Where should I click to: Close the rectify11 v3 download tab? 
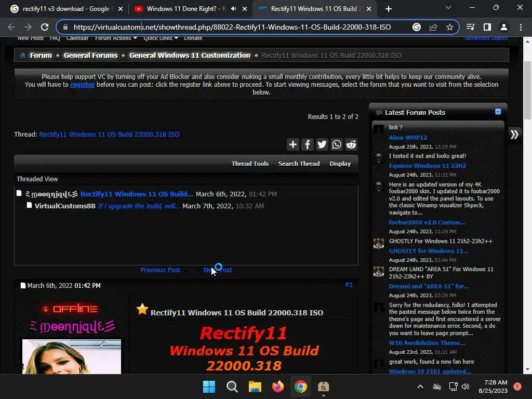tap(121, 9)
